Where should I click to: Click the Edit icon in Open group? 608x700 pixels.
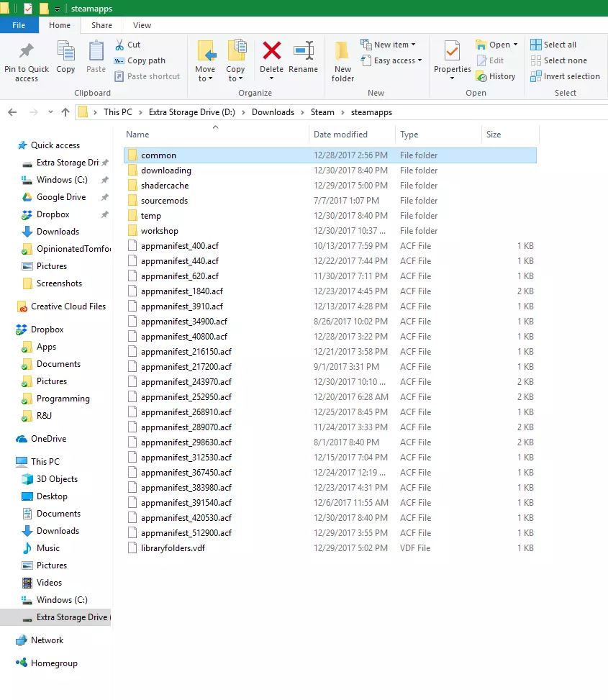tap(481, 60)
